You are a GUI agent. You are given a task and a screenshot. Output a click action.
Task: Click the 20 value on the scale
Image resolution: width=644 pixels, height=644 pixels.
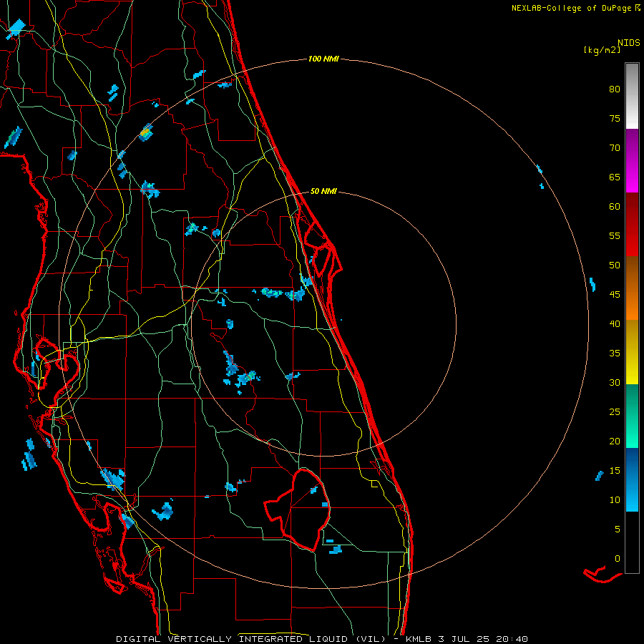pos(615,441)
